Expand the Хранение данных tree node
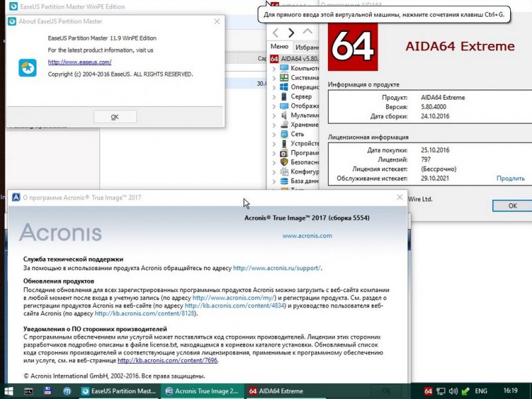Screen dimensions: 532x399 click(274, 125)
